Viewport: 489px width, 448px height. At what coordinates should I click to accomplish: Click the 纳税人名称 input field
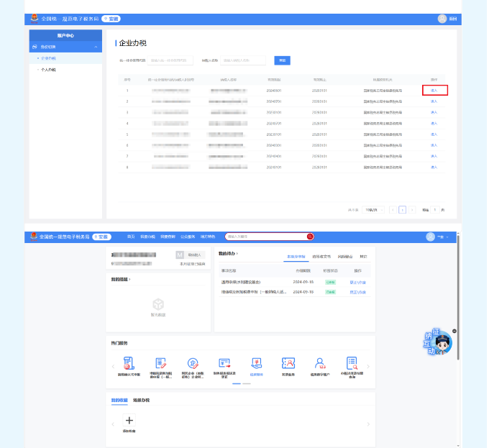click(x=243, y=60)
